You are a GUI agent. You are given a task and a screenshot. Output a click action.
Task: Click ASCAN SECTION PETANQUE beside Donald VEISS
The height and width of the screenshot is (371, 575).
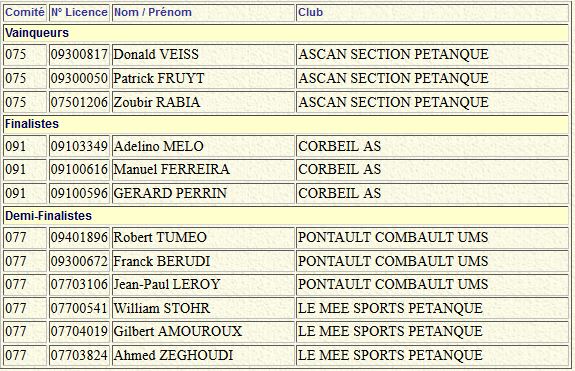click(x=393, y=55)
